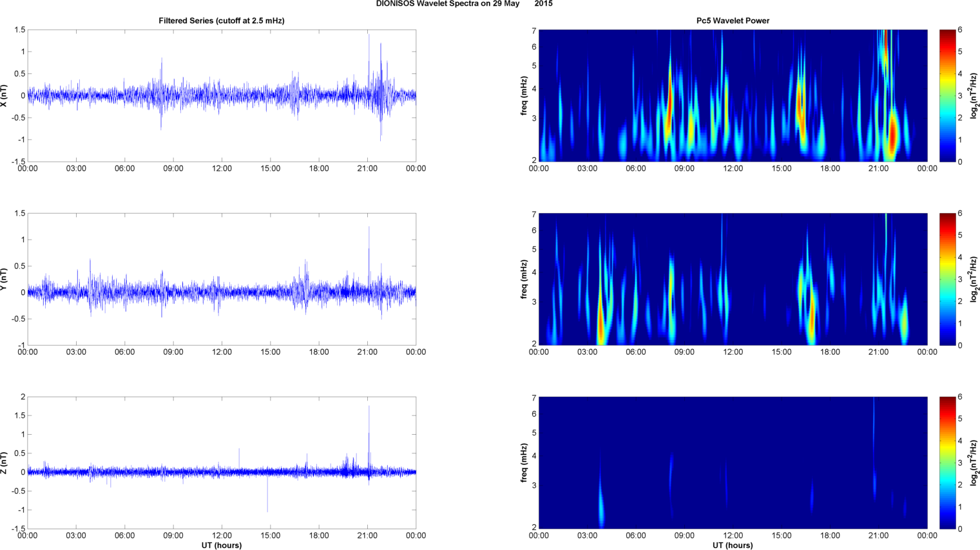Click the '6' tick at the top of the top color bar
Screen dimensions: 980x550
960,30
